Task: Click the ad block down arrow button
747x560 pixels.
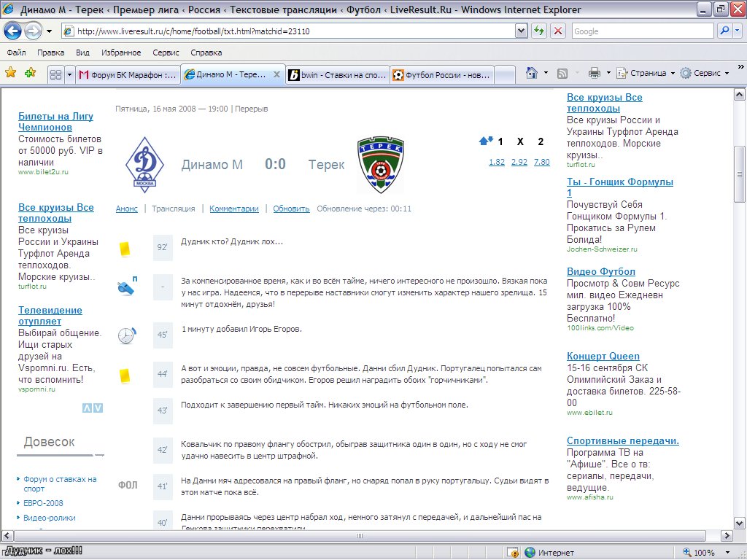Action: pos(98,408)
